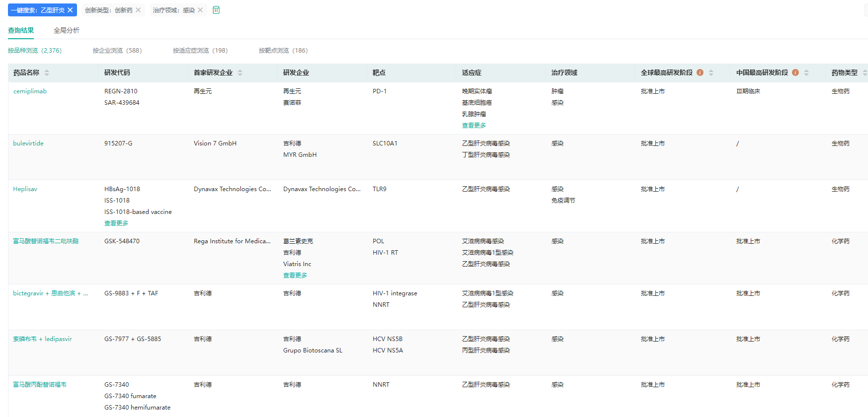
Task: Sort the table by 药品名称 column
Action: (47, 72)
